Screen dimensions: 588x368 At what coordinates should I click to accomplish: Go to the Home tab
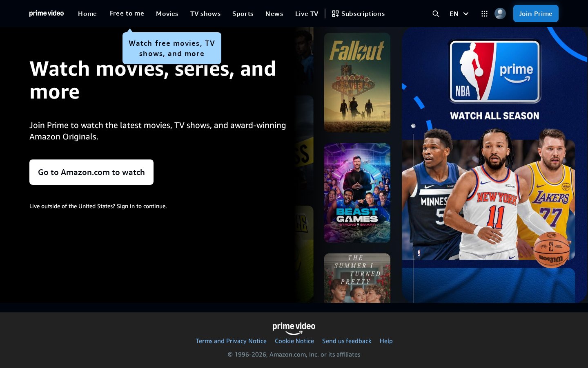click(x=87, y=13)
